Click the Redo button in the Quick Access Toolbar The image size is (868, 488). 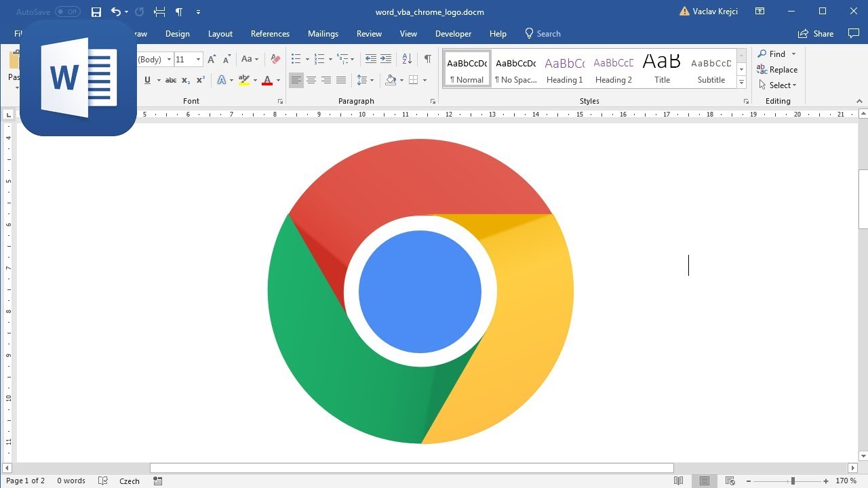tap(140, 12)
